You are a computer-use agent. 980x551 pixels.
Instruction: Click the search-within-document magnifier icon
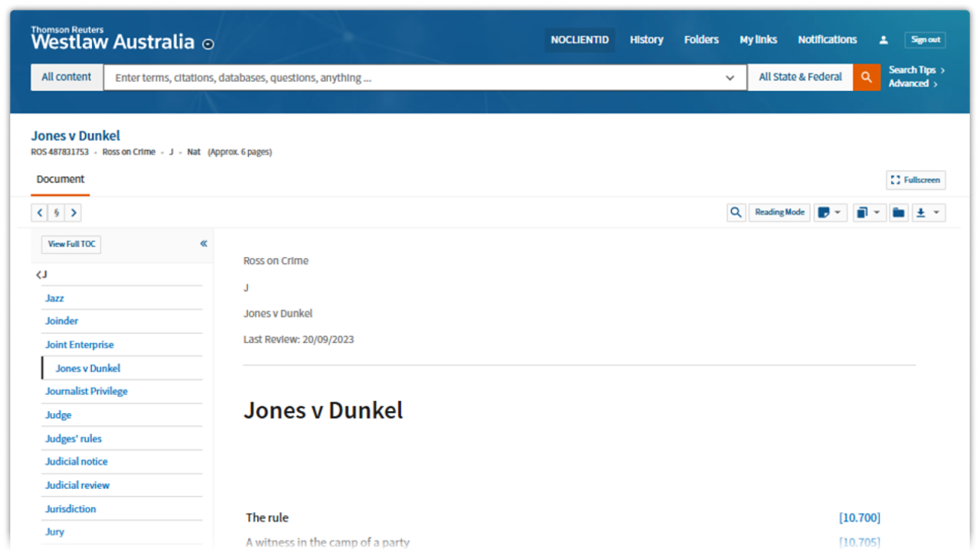coord(736,213)
